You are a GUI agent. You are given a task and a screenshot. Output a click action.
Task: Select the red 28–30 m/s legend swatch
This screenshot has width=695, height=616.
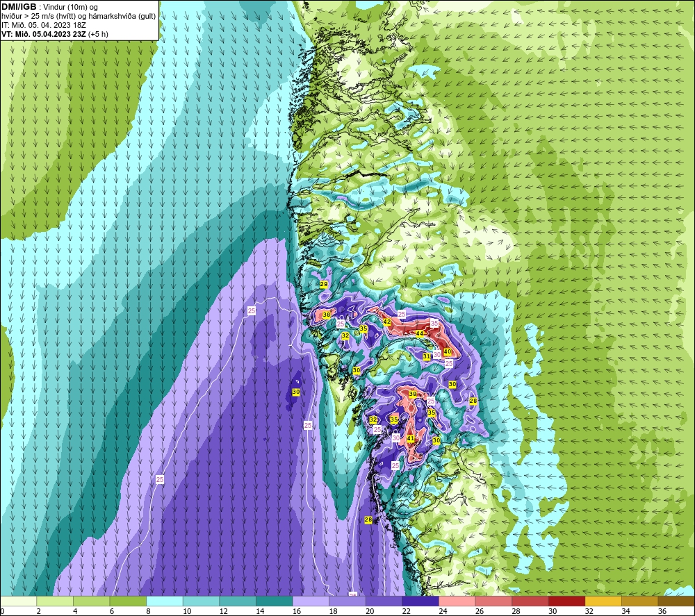[530, 601]
